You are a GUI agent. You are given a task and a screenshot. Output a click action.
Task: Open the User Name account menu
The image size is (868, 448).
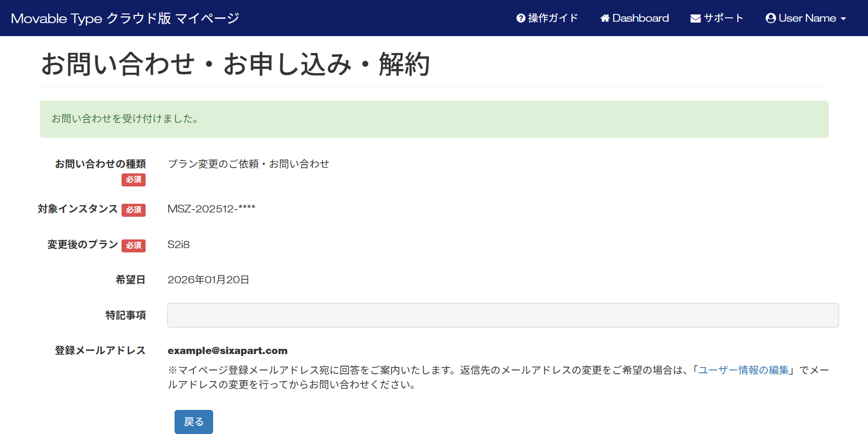pyautogui.click(x=807, y=18)
